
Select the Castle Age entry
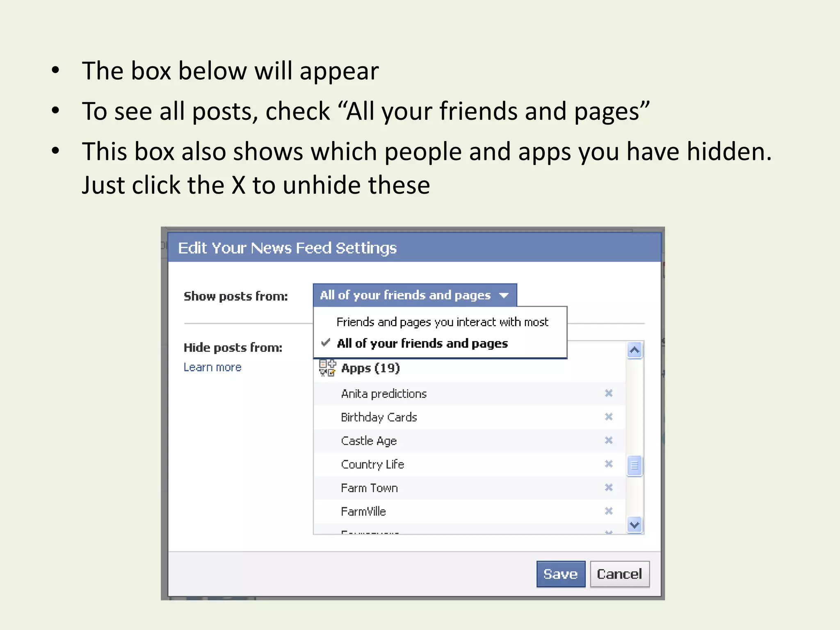pos(470,441)
